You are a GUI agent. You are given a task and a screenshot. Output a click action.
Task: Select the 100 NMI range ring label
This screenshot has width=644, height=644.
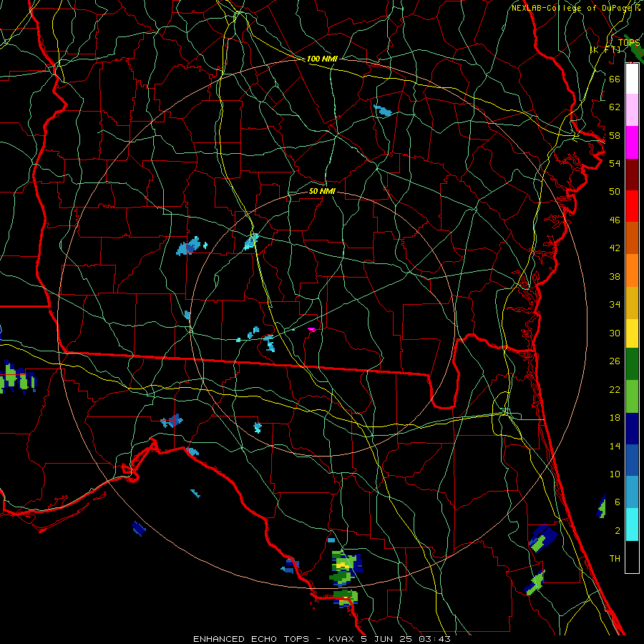click(322, 59)
